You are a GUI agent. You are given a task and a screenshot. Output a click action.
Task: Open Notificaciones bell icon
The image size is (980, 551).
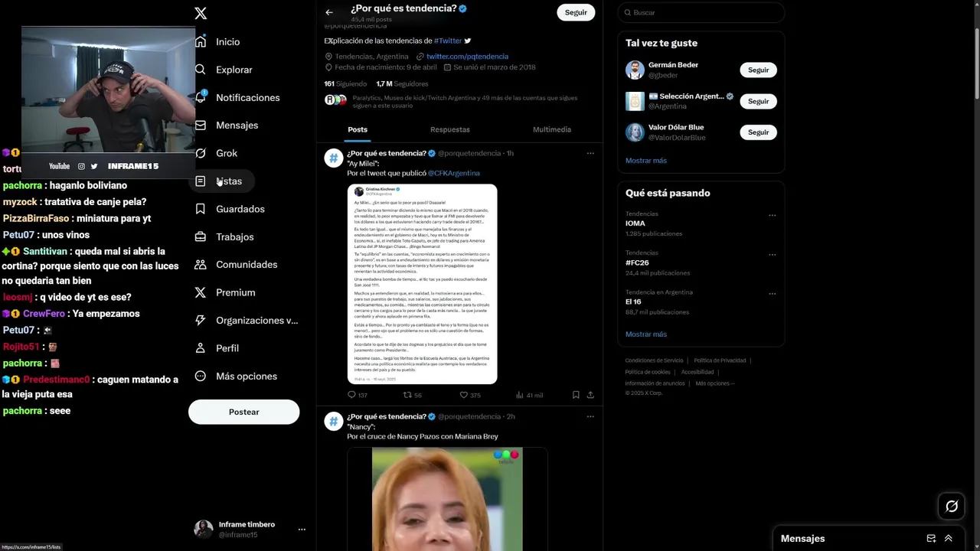pyautogui.click(x=201, y=97)
